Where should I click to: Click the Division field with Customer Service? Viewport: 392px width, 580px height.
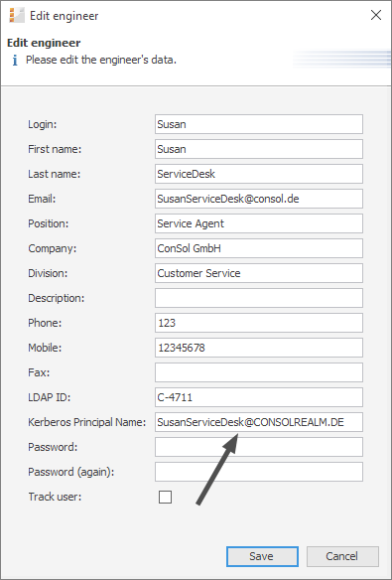point(259,273)
